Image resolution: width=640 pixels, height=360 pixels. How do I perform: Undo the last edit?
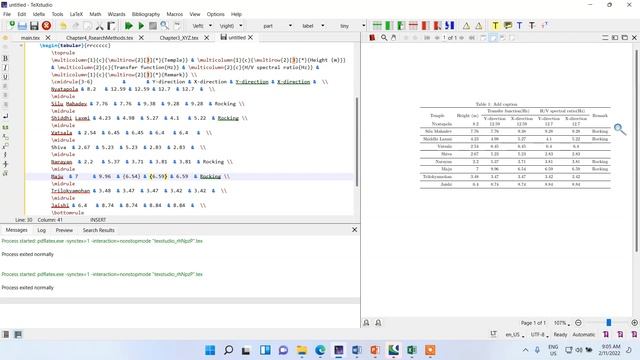[63, 26]
